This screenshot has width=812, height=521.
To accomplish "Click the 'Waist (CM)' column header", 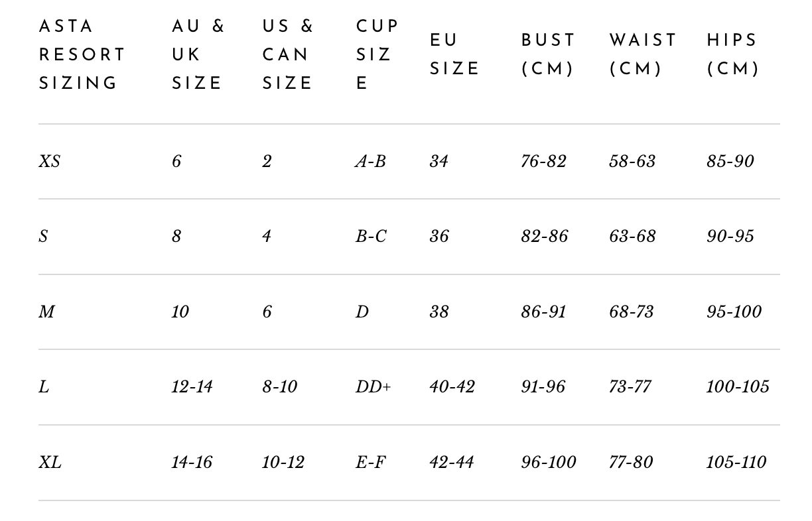I will pyautogui.click(x=643, y=55).
